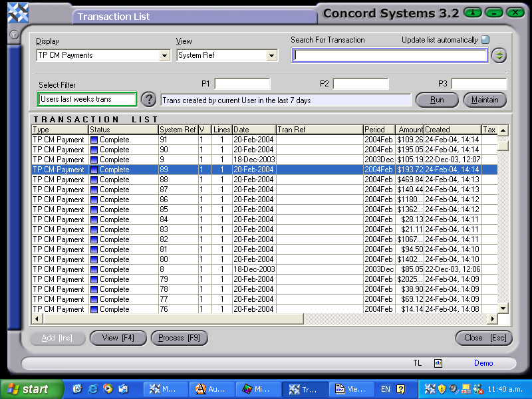Click the Process [F9] button
This screenshot has width=532, height=399.
pyautogui.click(x=179, y=338)
